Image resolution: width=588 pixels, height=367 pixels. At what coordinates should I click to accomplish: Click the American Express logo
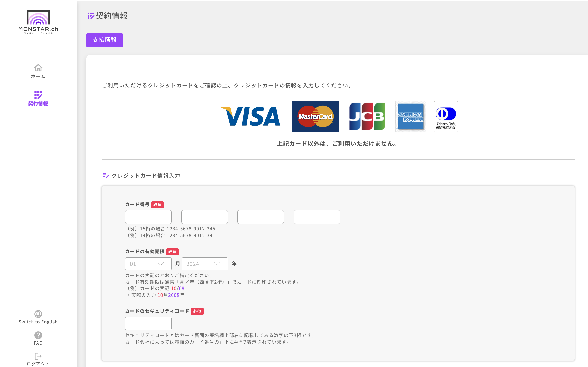411,116
